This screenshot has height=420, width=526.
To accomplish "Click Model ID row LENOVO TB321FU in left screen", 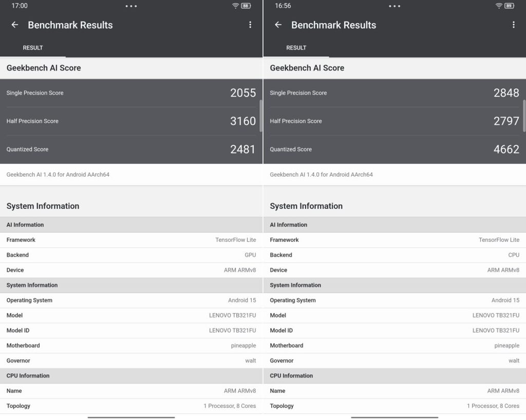I will [x=131, y=331].
